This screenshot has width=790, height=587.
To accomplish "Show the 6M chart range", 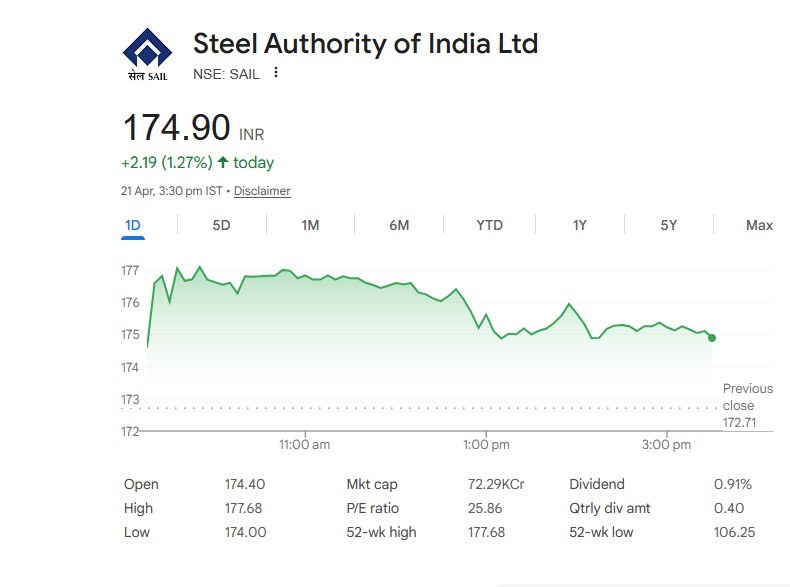I will click(x=399, y=225).
